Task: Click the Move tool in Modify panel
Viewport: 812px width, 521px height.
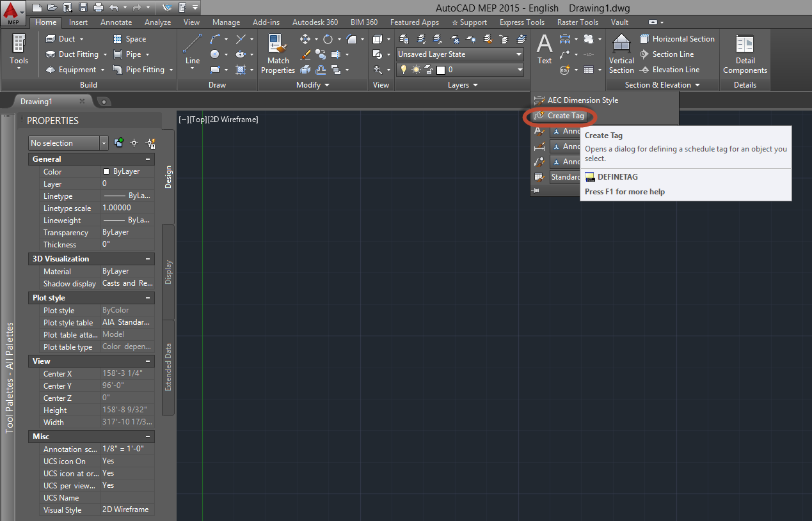Action: tap(306, 38)
